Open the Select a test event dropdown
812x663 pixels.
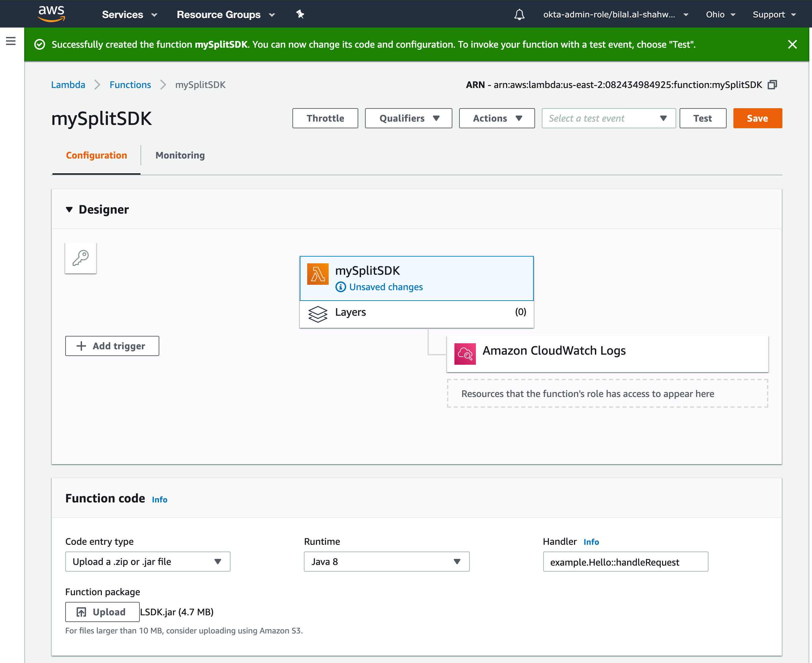tap(608, 118)
